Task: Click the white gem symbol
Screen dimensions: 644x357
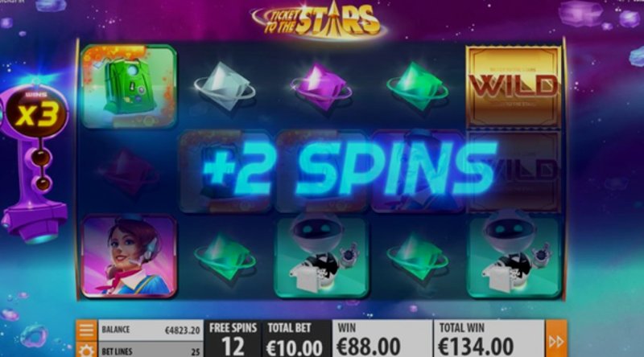Action: (225, 86)
